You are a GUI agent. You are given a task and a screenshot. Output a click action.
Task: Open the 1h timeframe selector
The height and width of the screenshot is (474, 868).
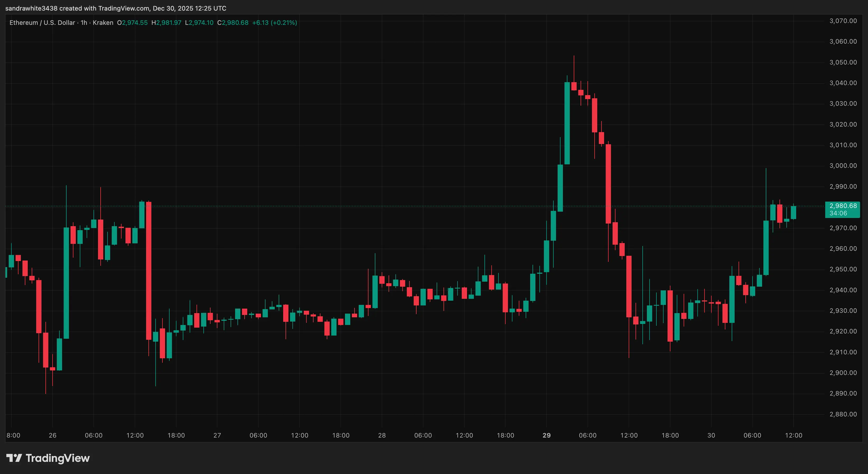coord(84,22)
